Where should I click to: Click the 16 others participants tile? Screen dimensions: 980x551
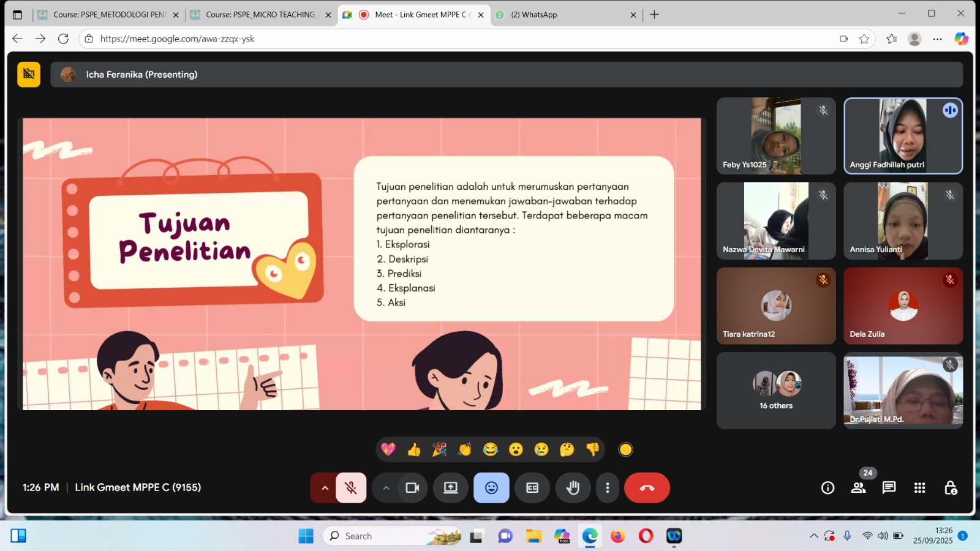(776, 391)
